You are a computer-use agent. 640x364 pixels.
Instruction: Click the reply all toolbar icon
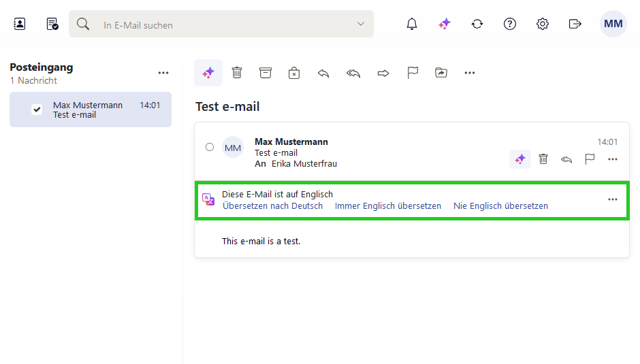pos(353,73)
